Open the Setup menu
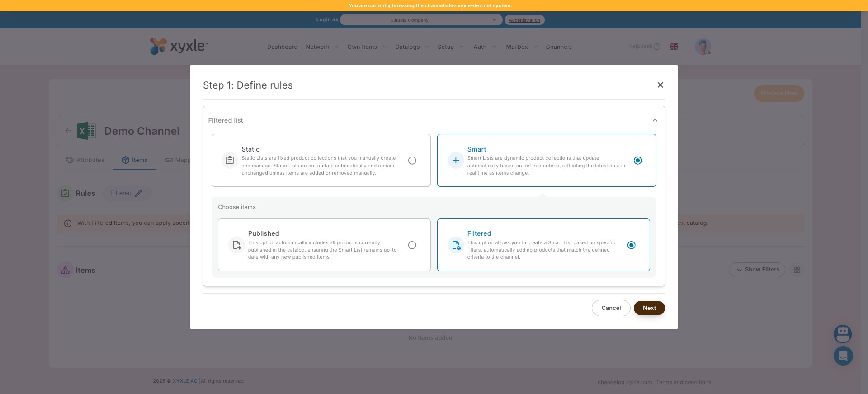The height and width of the screenshot is (394, 868). pos(445,47)
